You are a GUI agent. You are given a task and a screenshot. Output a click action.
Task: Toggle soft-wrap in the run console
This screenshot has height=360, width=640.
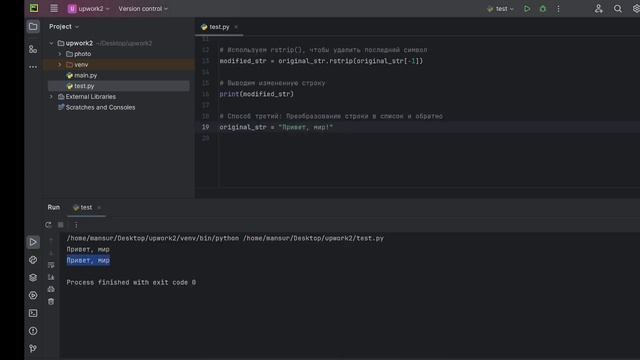(51, 265)
